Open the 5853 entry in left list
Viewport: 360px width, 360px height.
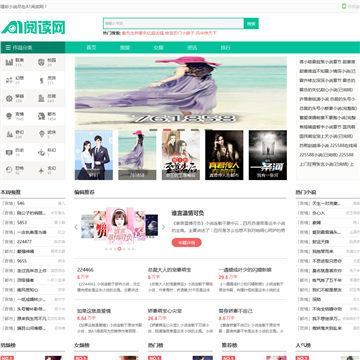tap(22, 223)
